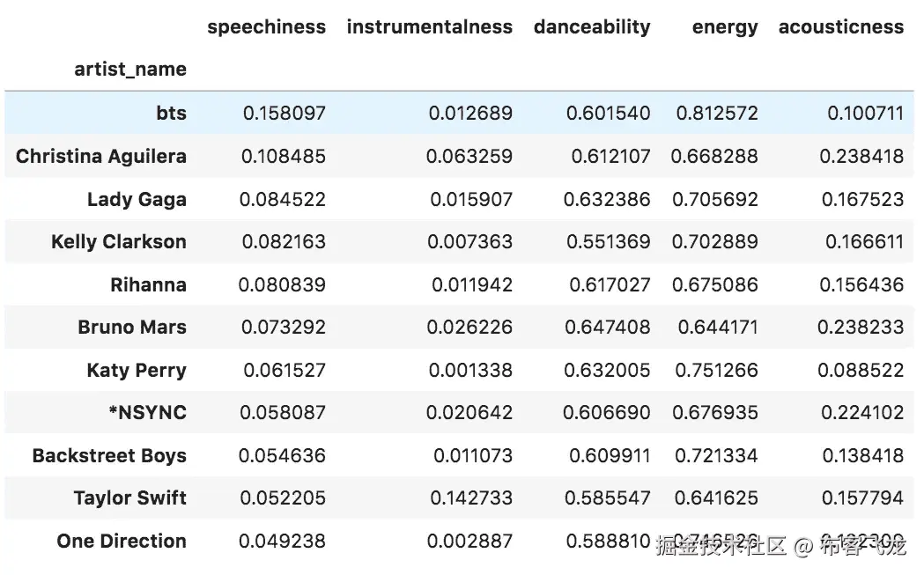This screenshot has width=924, height=575.
Task: Select the One Direction row label
Action: click(122, 542)
